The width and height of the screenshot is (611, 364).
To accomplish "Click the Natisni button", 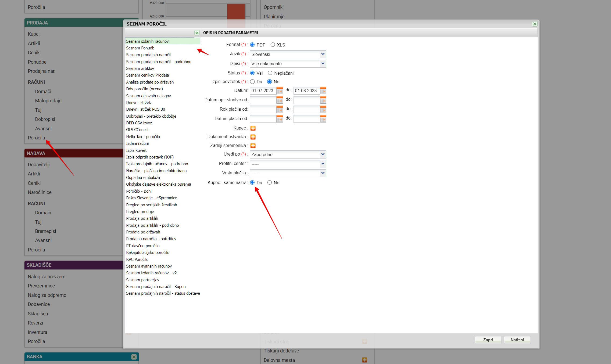I will tap(517, 340).
